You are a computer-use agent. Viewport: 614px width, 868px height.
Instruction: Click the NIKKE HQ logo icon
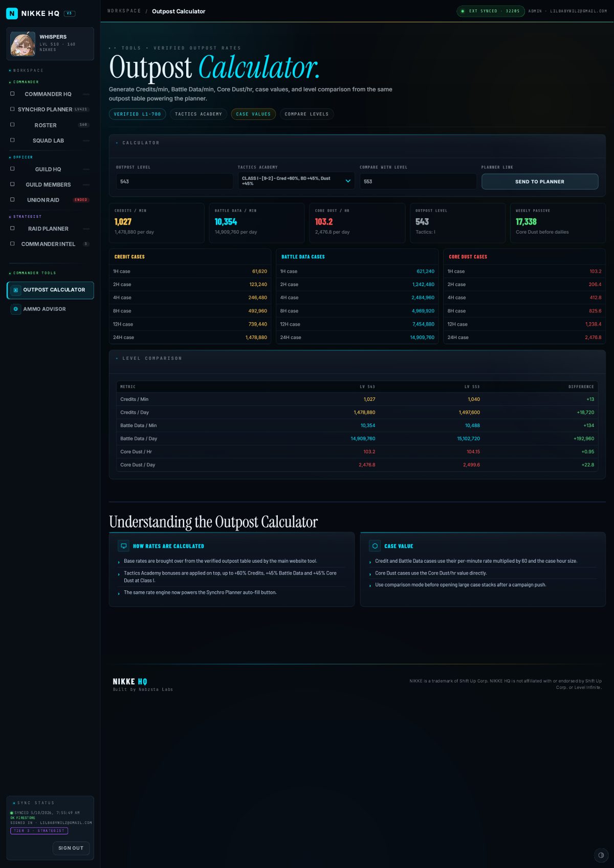pyautogui.click(x=12, y=13)
